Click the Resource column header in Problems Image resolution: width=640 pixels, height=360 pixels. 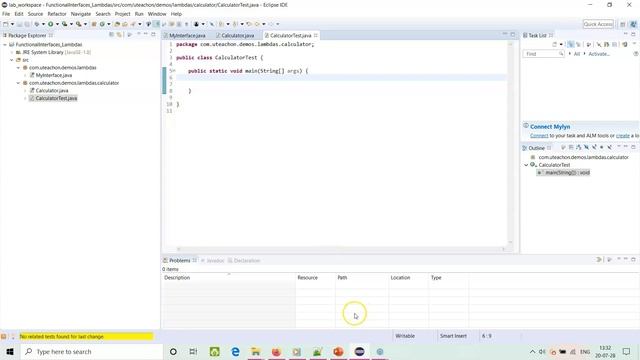[315, 278]
